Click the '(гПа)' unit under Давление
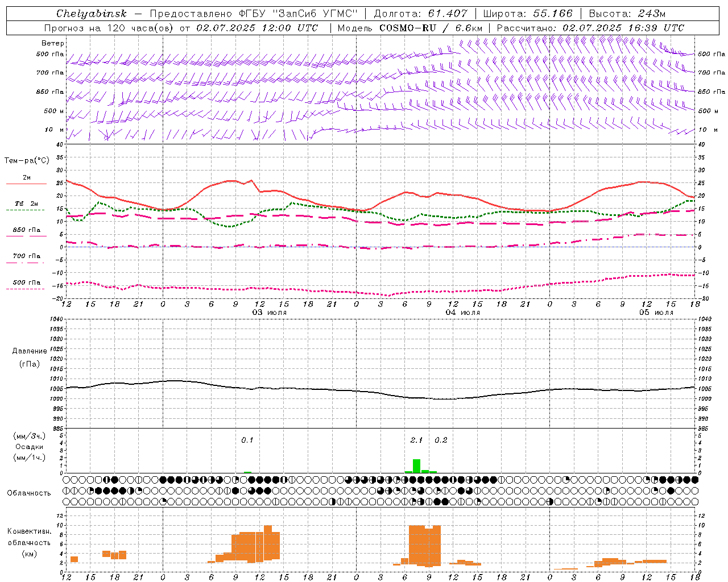This screenshot has width=728, height=582. pos(30,364)
